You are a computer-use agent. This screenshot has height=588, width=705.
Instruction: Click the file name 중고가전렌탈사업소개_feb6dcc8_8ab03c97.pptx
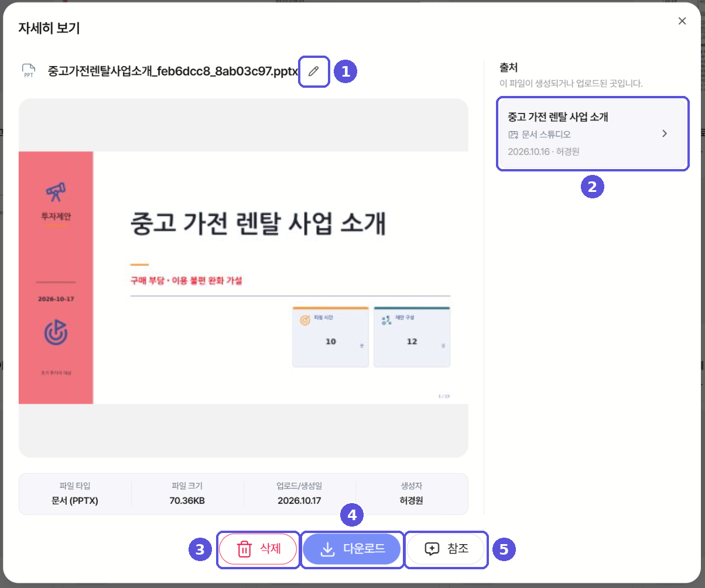pyautogui.click(x=173, y=71)
